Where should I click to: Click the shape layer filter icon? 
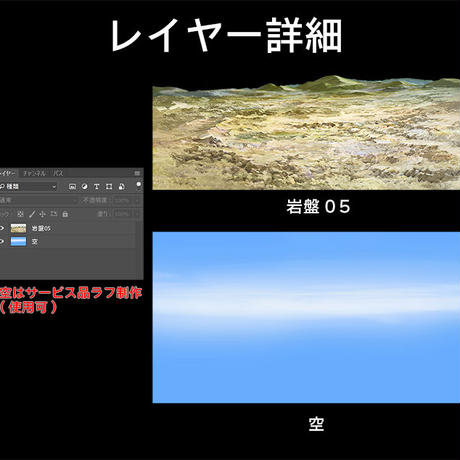(x=109, y=187)
